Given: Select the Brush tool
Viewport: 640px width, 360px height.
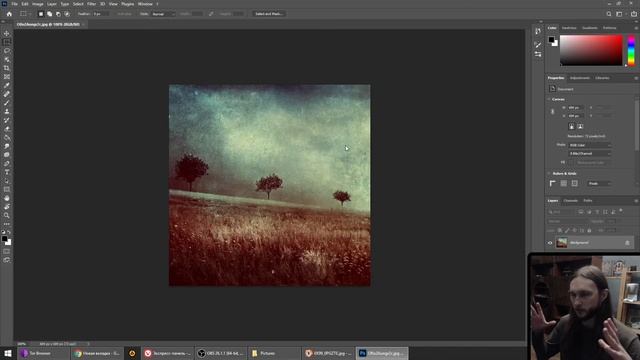Looking at the screenshot, I should click(7, 102).
